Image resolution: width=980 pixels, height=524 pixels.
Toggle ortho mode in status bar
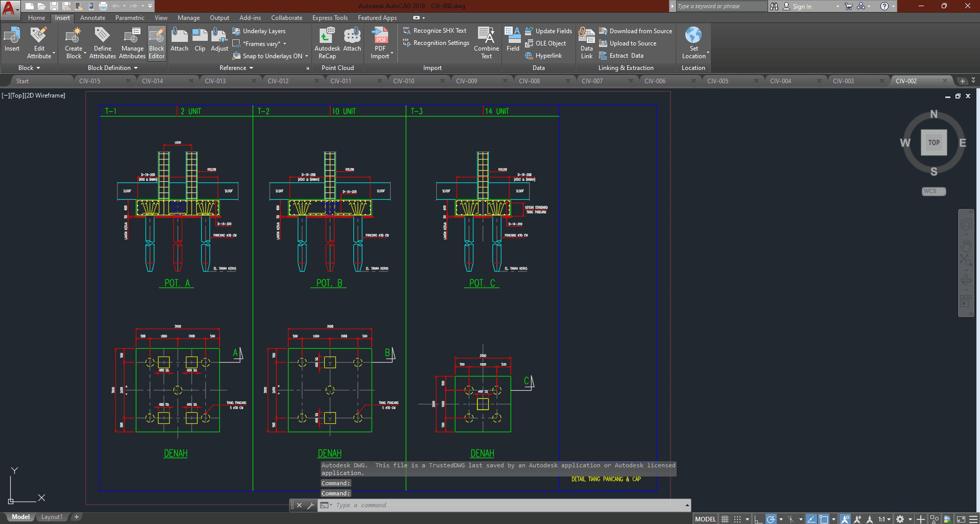pyautogui.click(x=758, y=519)
